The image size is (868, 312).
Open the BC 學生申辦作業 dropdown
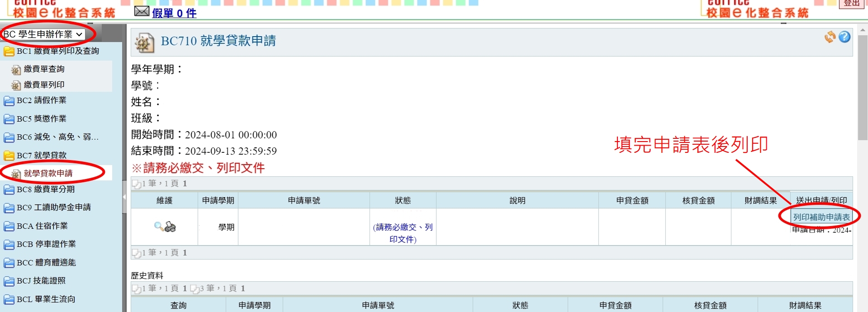click(x=43, y=34)
